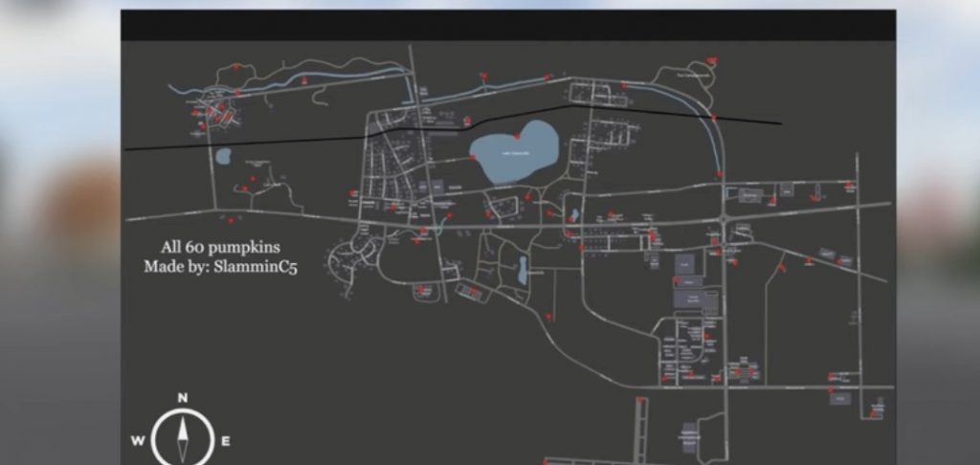Select the pumpkin marker in the northwest river bend
This screenshot has width=980, height=465.
tap(304, 80)
